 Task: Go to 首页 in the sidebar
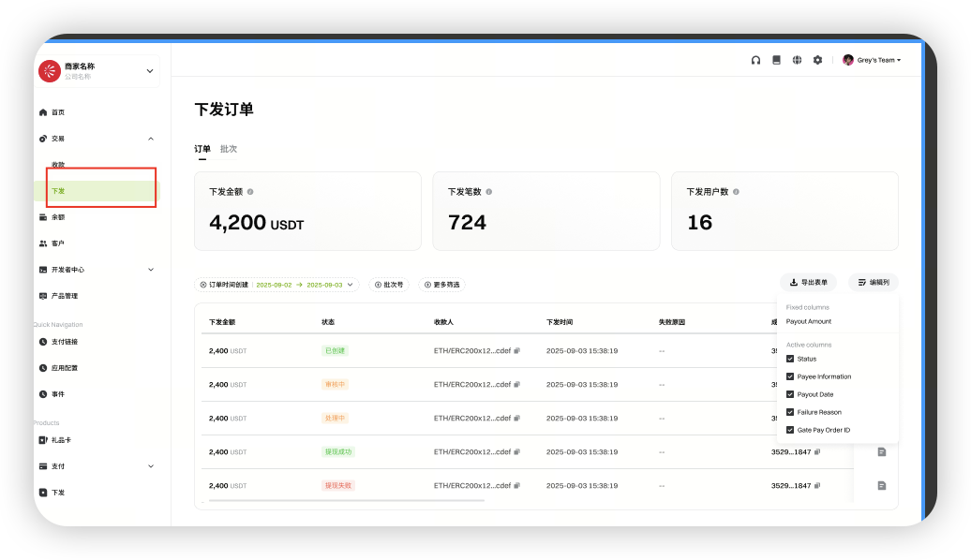click(58, 112)
